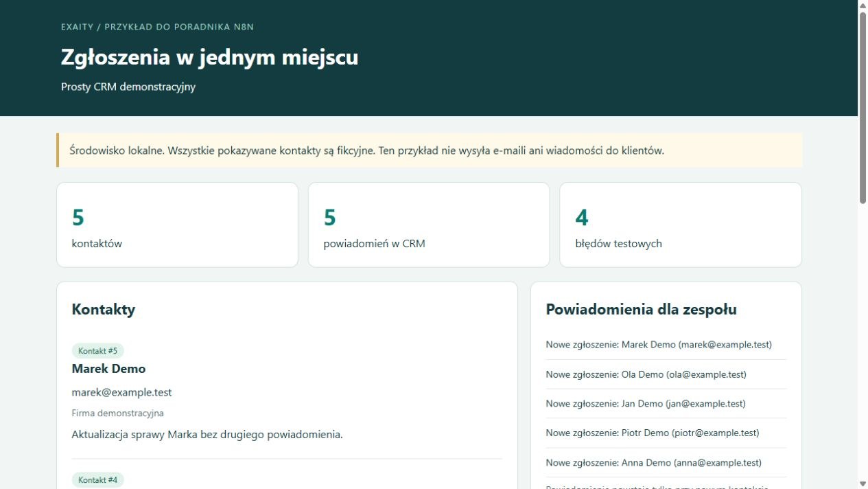Click the '5 powiadomień w CRM' stat card
Viewport: 868px width, 489px height.
coord(429,225)
